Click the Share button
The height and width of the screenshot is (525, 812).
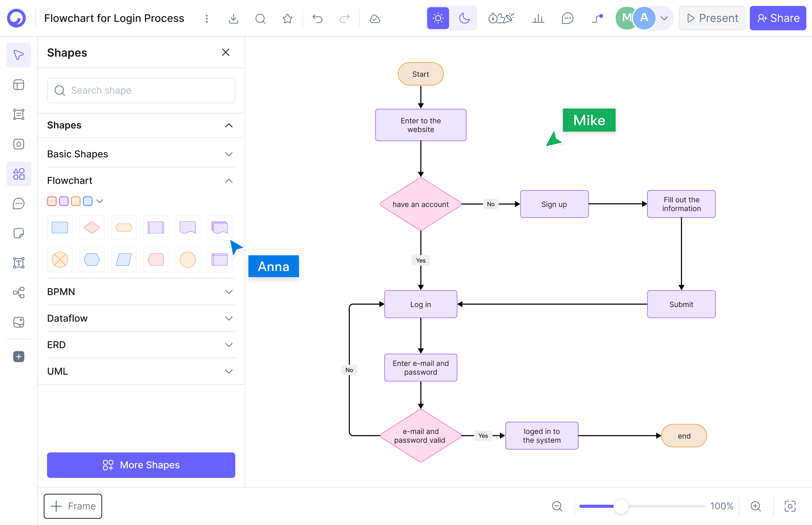point(778,18)
